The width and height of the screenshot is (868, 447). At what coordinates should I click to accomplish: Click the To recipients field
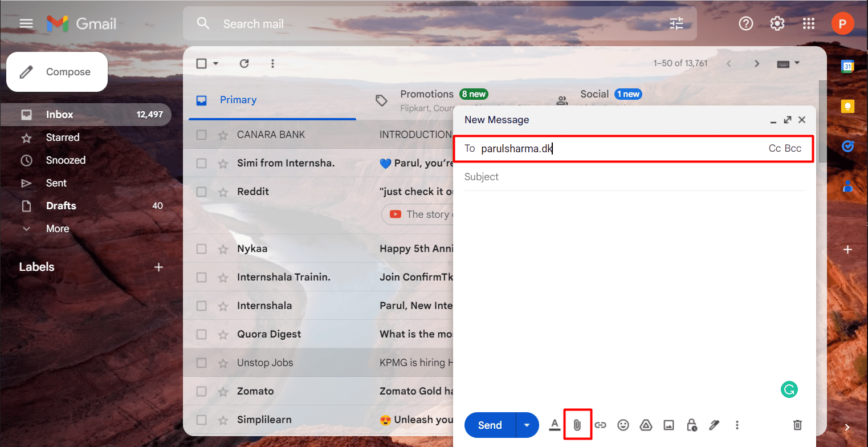point(634,149)
